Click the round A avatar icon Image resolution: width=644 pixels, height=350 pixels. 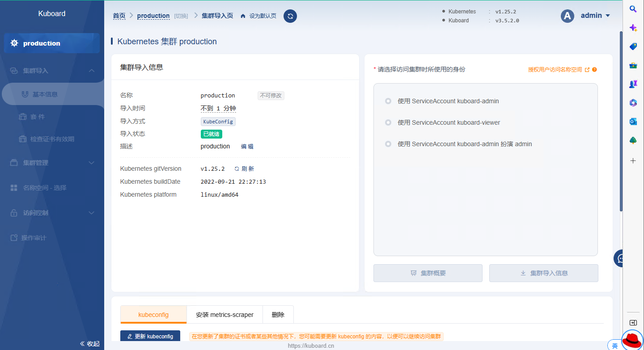click(568, 16)
